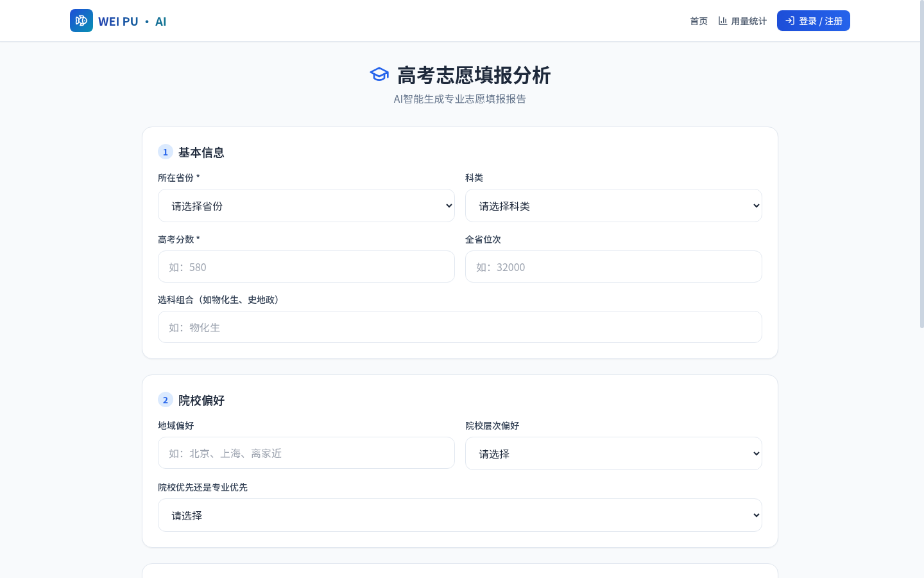Open the 请选择科类 subject category dropdown
The image size is (924, 578).
click(x=613, y=206)
